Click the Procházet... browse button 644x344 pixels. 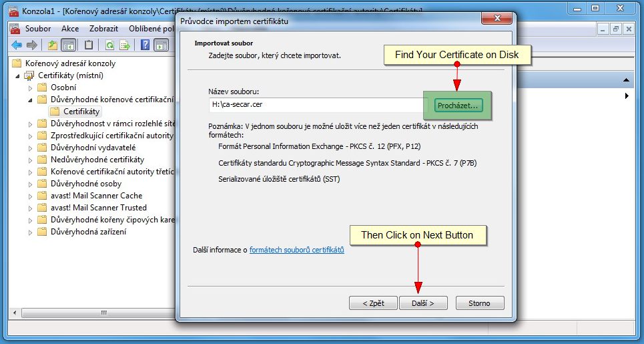coord(458,106)
